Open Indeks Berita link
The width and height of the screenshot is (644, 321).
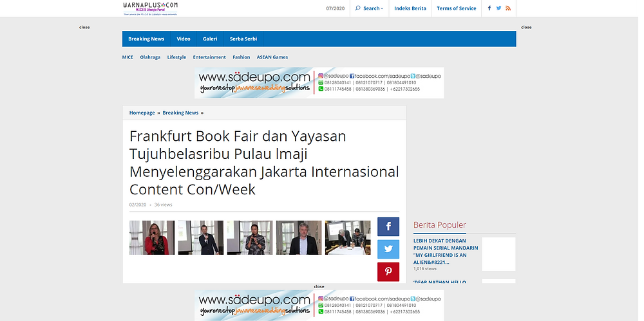pyautogui.click(x=410, y=8)
